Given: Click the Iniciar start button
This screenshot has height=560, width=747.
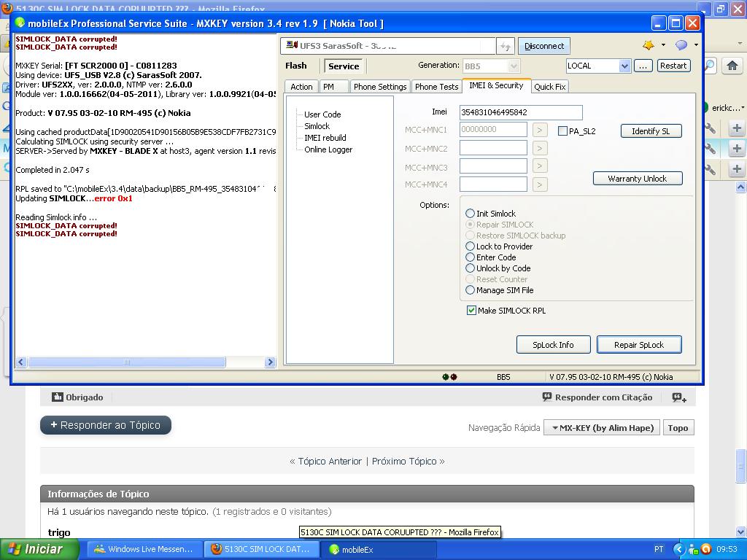Looking at the screenshot, I should 38,549.
